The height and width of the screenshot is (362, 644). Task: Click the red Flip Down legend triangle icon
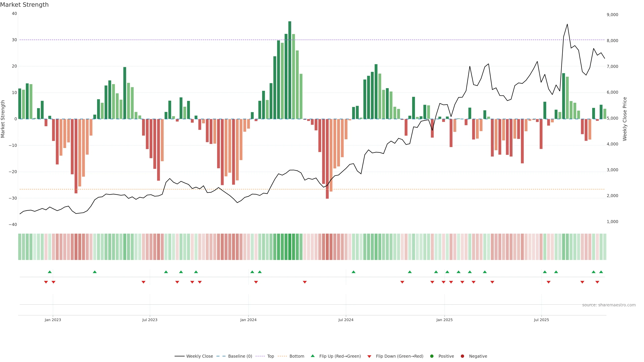click(369, 356)
